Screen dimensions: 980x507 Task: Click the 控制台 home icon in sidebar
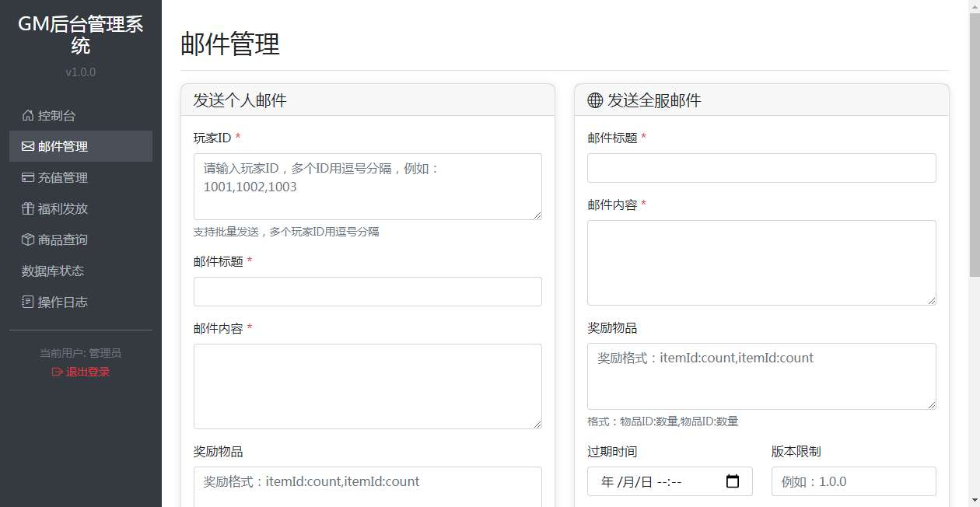point(28,116)
